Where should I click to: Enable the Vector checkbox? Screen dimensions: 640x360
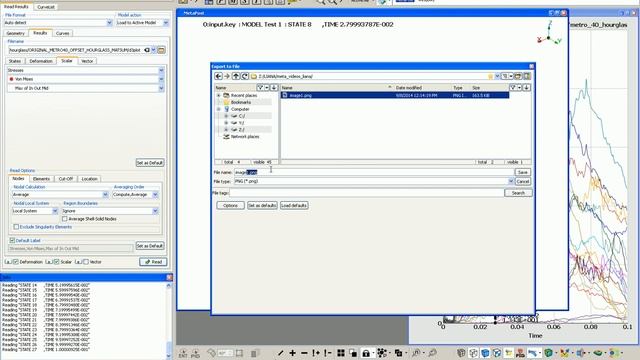point(86,262)
